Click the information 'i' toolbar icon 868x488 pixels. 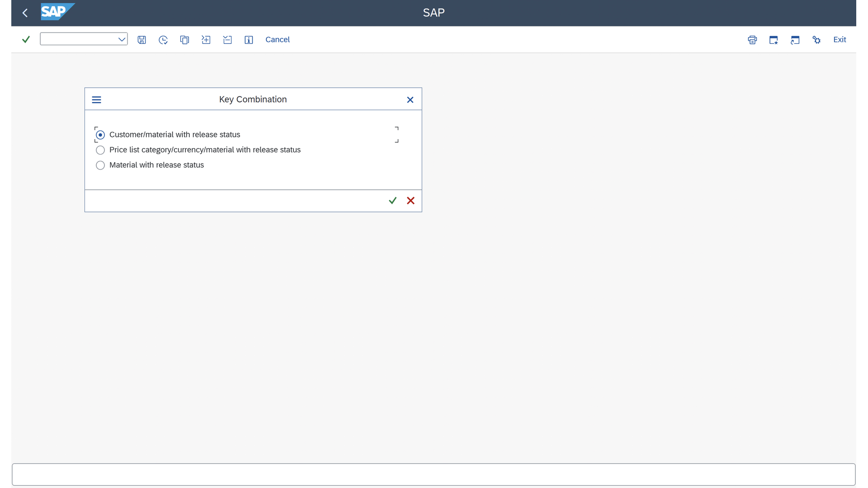tap(249, 40)
